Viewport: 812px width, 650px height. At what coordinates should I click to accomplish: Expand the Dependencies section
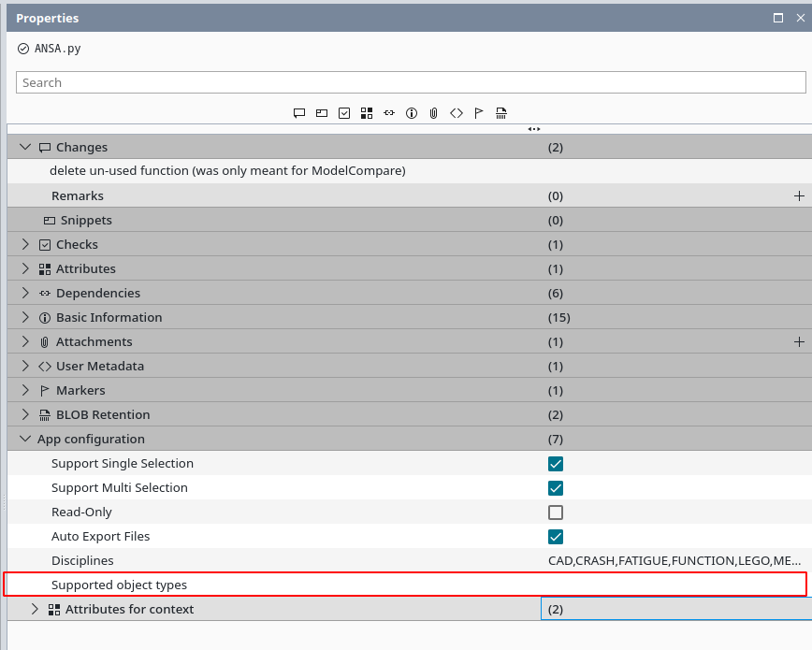coord(25,293)
